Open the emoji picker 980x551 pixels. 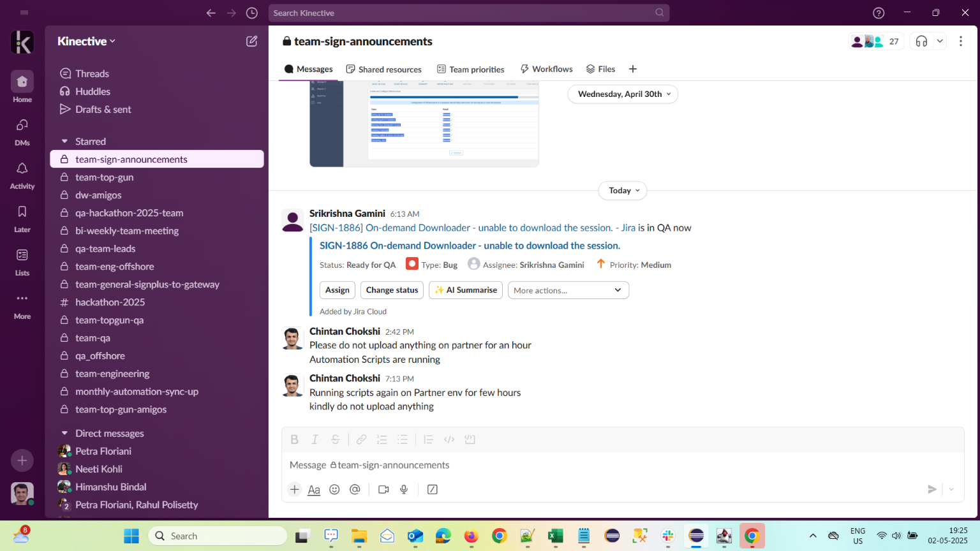(334, 489)
